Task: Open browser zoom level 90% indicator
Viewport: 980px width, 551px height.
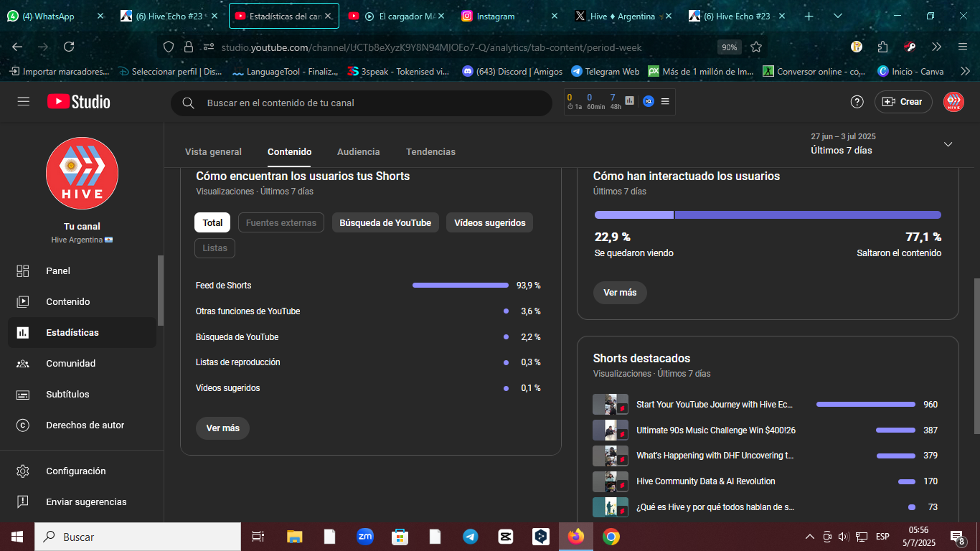Action: click(729, 47)
